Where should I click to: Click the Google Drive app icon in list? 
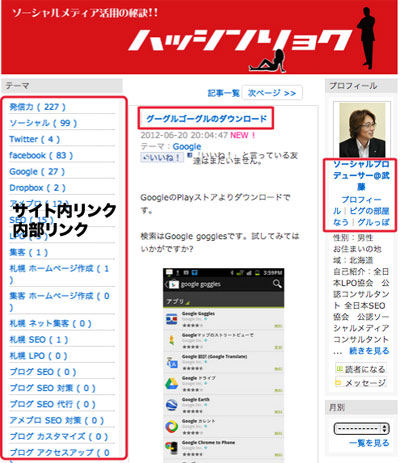(x=172, y=384)
